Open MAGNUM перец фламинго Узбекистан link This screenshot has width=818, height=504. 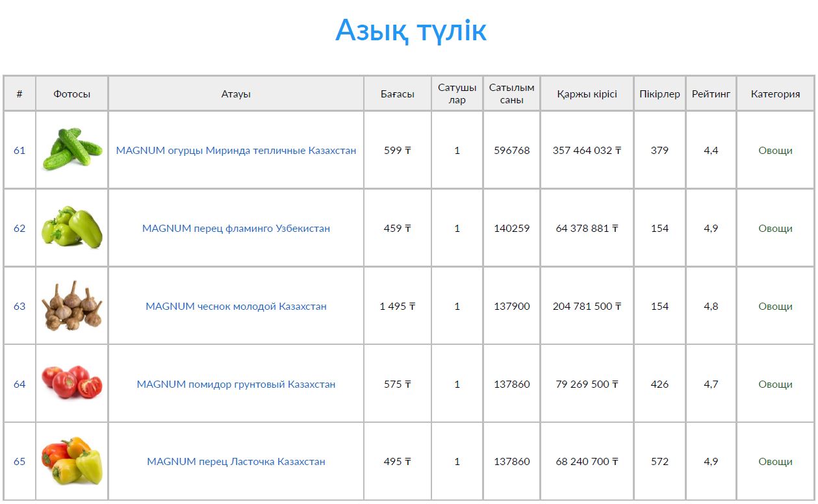pyautogui.click(x=236, y=228)
